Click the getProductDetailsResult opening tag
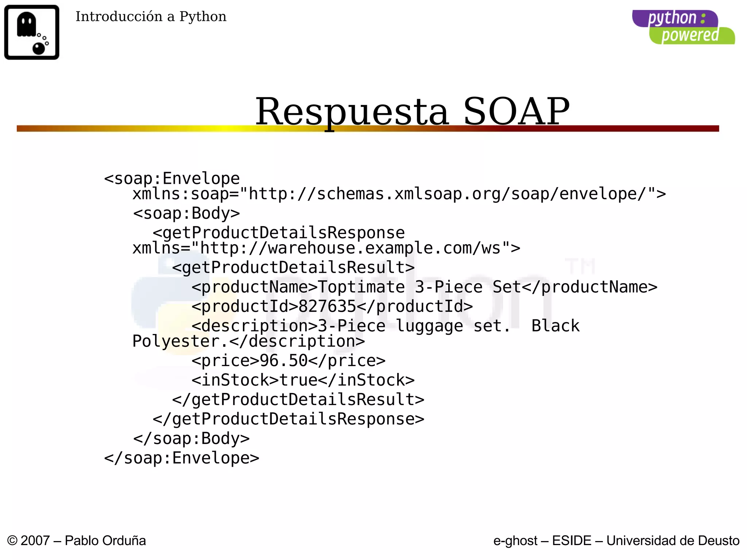 coord(293,268)
